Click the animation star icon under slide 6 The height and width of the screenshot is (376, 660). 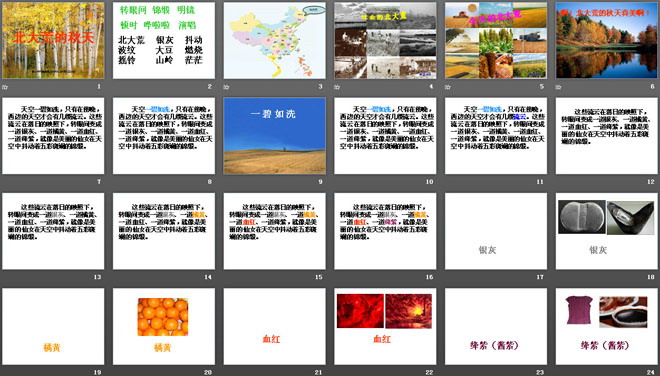(559, 87)
